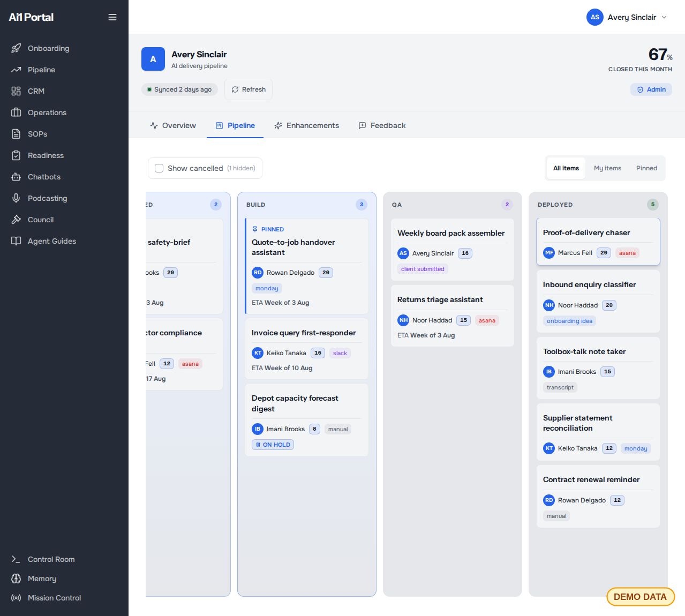Click the Refresh circular arrows icon

[235, 89]
